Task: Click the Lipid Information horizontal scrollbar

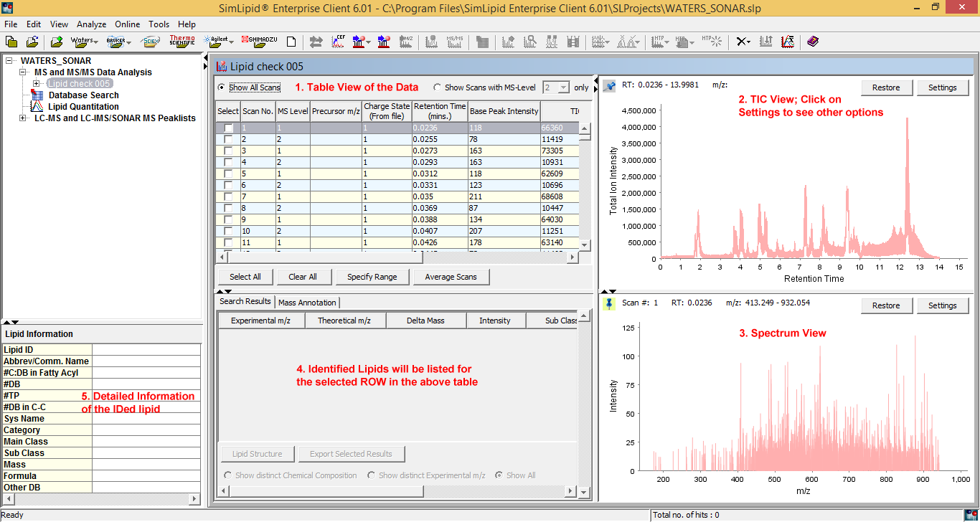Action: (101, 499)
